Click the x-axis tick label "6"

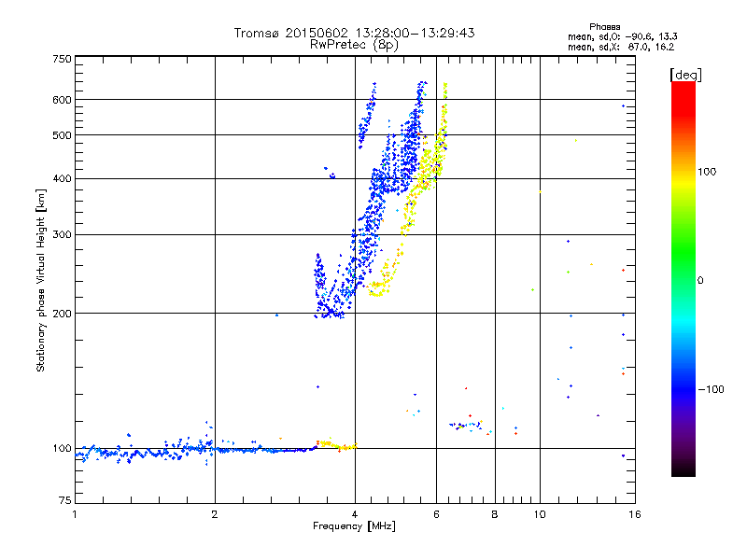point(436,514)
